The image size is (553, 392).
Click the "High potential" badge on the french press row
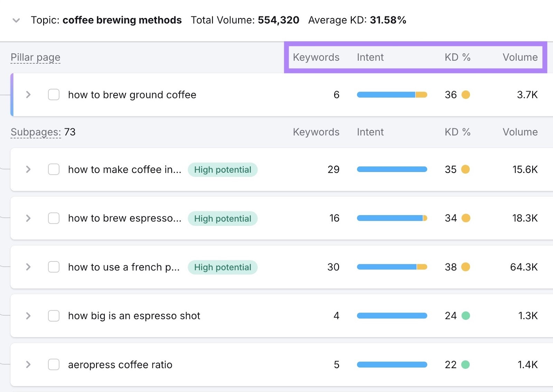tap(223, 267)
